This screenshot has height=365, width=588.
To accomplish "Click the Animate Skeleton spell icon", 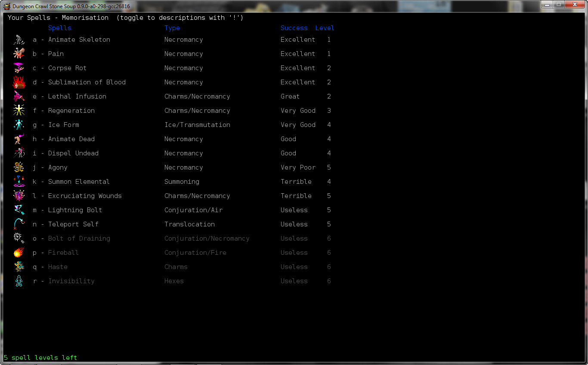I will (x=19, y=40).
